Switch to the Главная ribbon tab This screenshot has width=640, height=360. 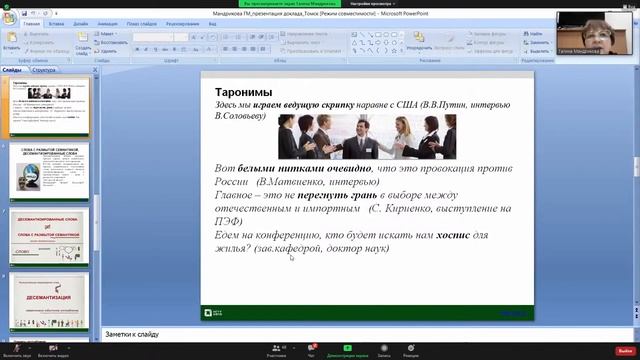pyautogui.click(x=31, y=24)
